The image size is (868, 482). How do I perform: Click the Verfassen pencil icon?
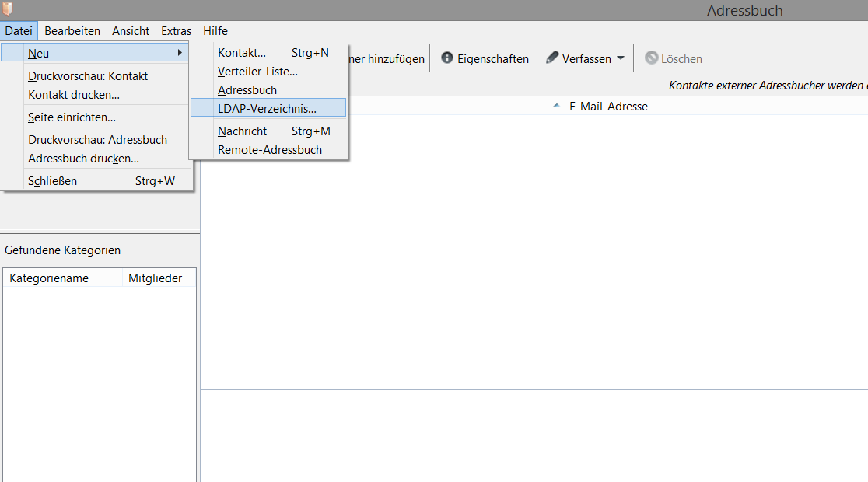(x=552, y=58)
